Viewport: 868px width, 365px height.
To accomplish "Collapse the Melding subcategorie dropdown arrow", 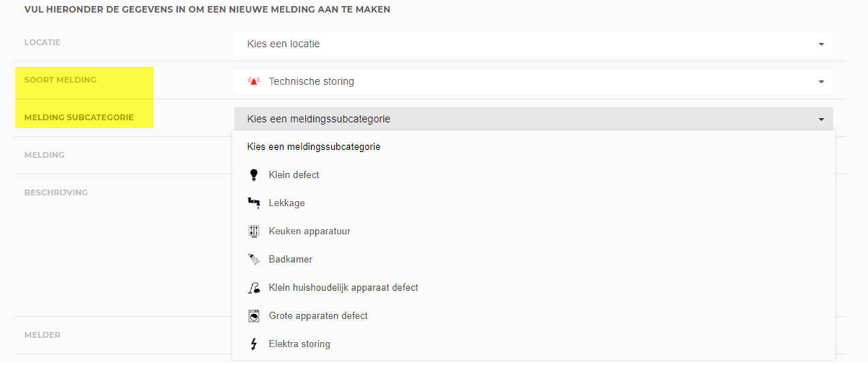I will coord(821,119).
